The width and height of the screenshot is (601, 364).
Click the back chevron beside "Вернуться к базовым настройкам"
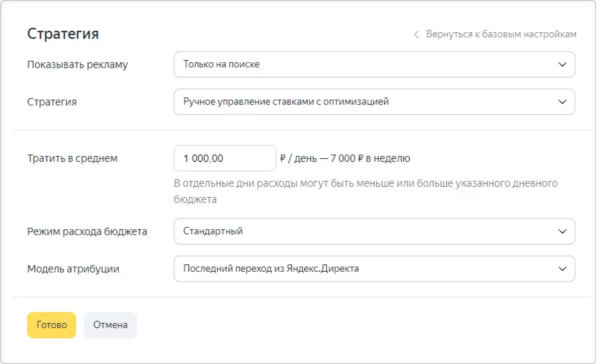click(416, 34)
